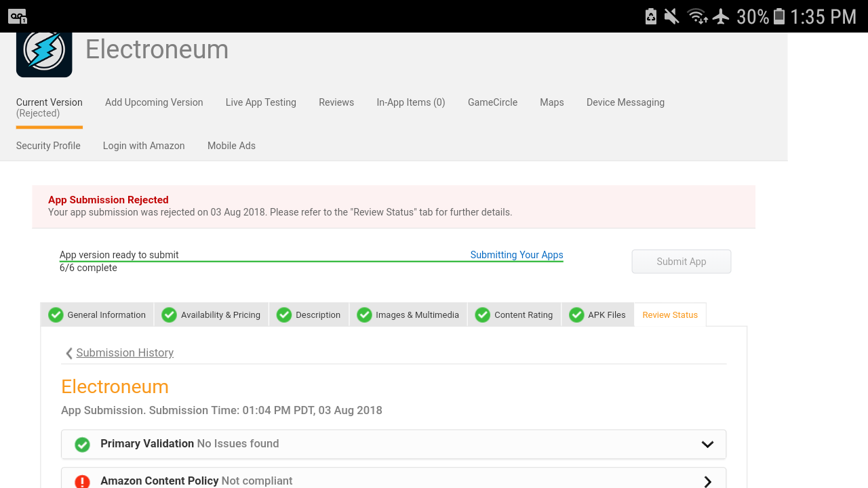
Task: Click the red alert icon for Amazon Content Policy
Action: [x=82, y=481]
